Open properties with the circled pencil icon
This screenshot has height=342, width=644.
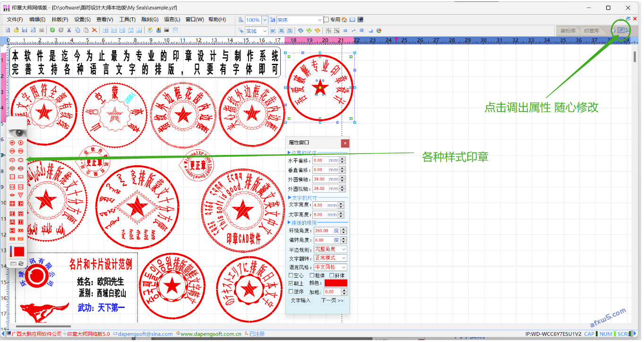click(x=621, y=31)
